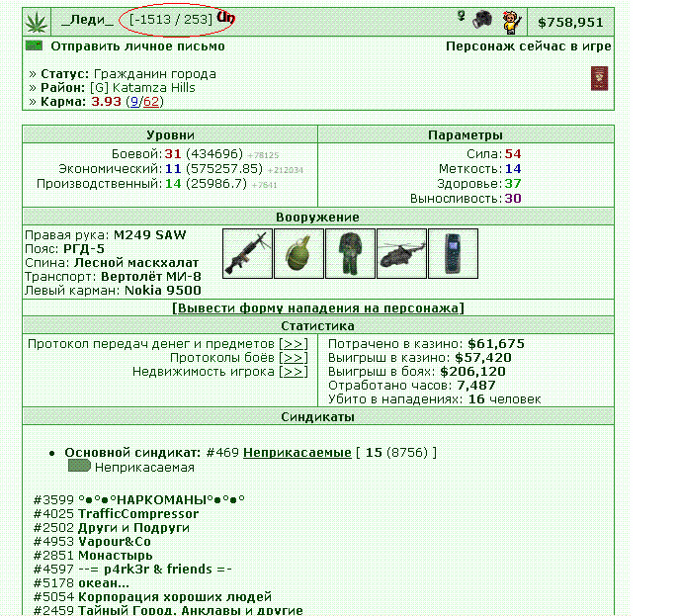Click the Синдикаты section header
Screen dimensions: 679x616
pyautogui.click(x=318, y=416)
